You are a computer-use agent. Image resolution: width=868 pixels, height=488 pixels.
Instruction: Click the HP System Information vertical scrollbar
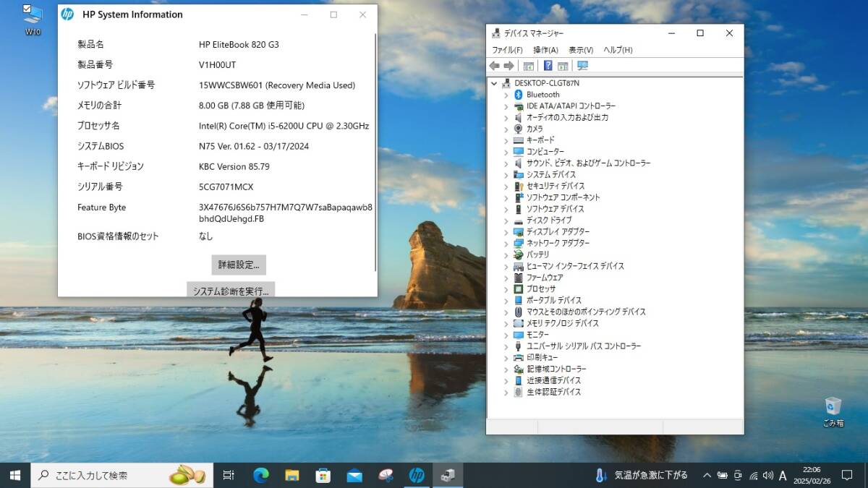coord(375,152)
